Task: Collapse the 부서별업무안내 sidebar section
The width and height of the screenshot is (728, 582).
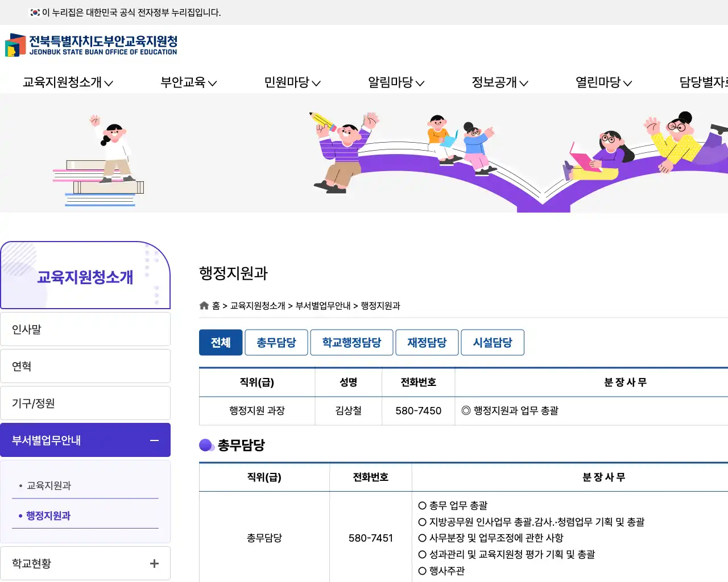Action: tap(154, 439)
